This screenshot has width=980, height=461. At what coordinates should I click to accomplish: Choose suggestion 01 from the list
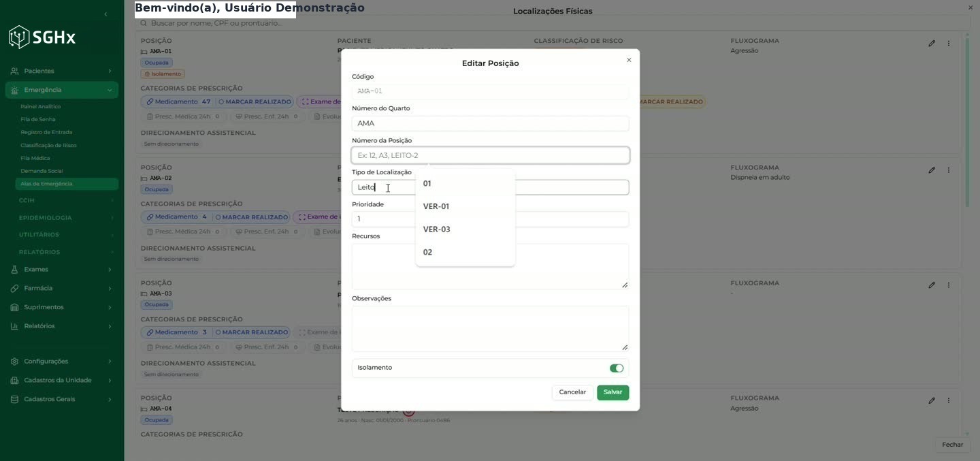465,184
